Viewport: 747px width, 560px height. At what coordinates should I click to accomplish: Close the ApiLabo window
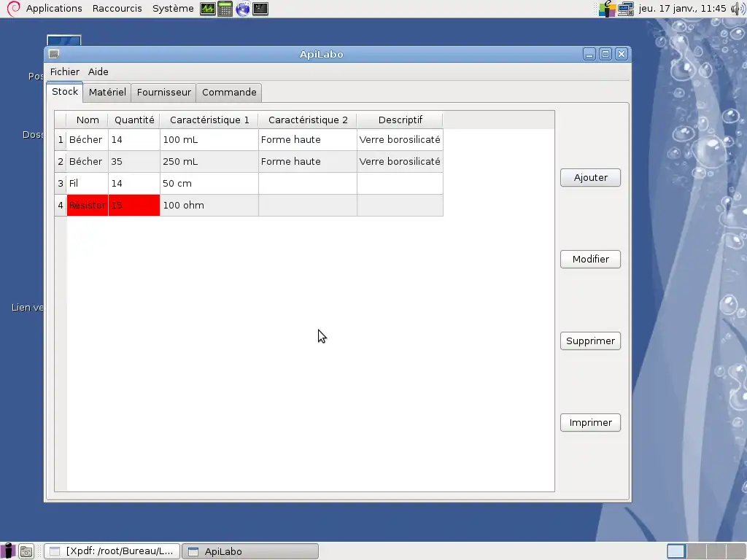(622, 54)
